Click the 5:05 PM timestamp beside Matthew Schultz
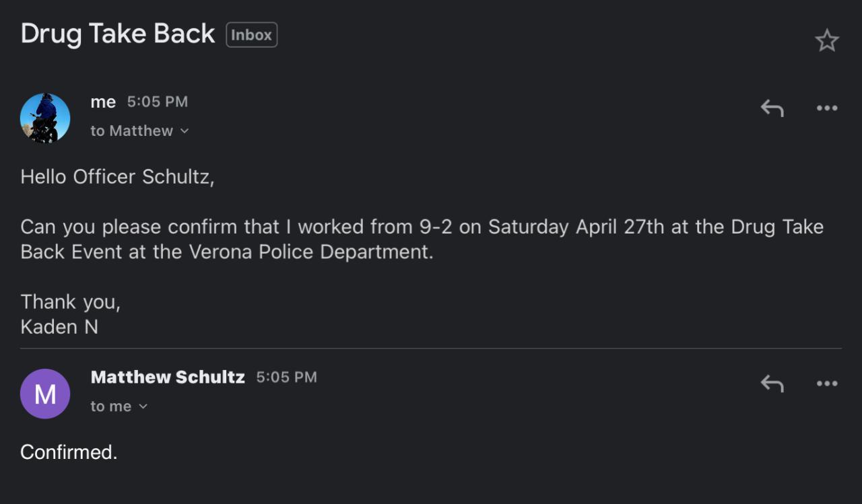The height and width of the screenshot is (504, 862). coord(286,377)
